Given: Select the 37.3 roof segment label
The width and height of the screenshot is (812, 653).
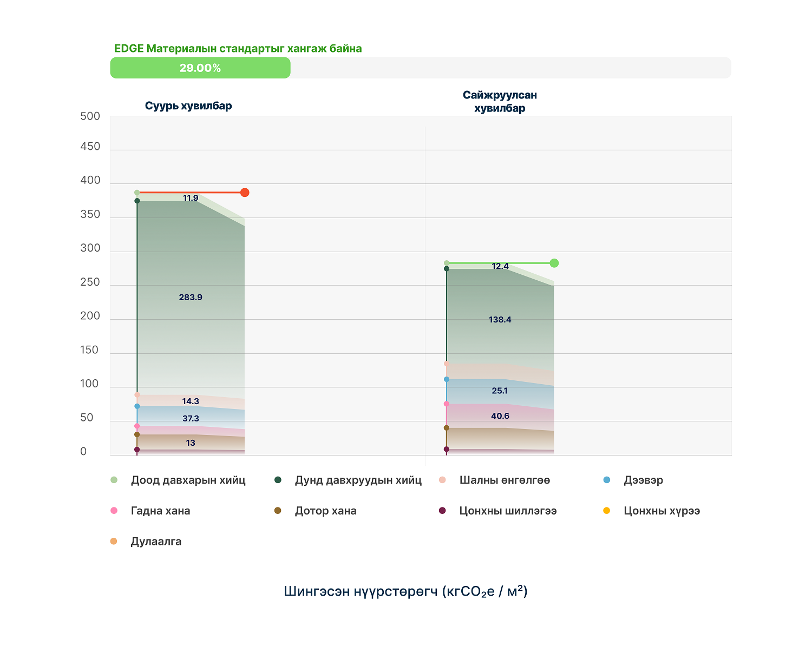Looking at the screenshot, I should coord(191,419).
